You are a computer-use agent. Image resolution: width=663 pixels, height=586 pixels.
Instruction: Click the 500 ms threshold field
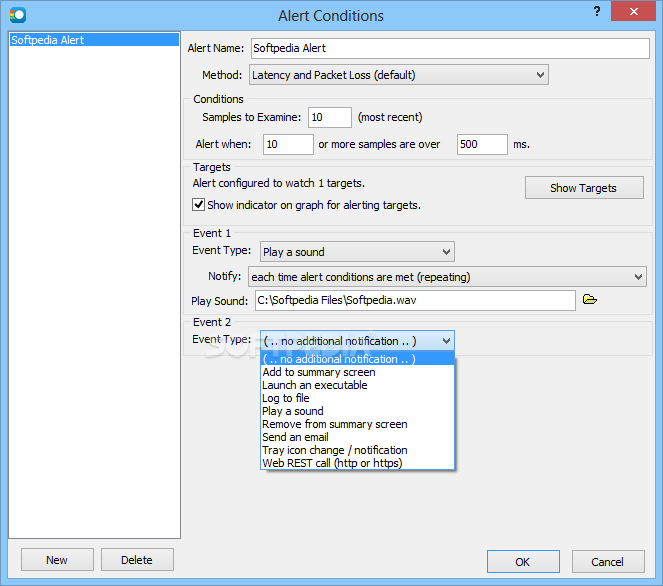(482, 144)
